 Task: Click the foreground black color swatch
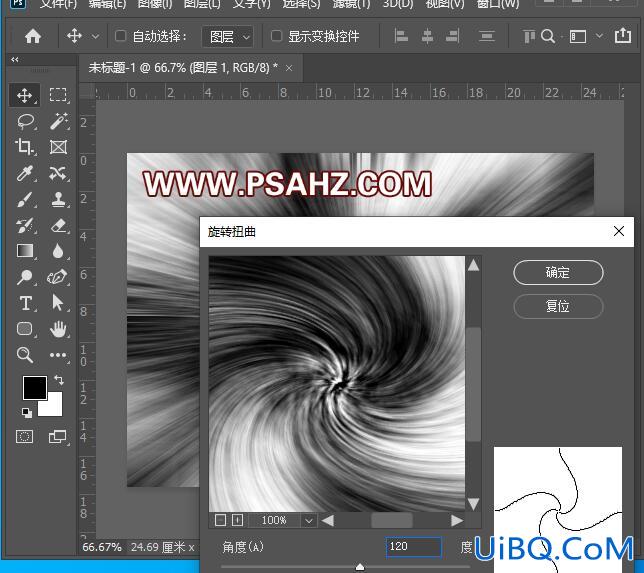click(x=34, y=387)
